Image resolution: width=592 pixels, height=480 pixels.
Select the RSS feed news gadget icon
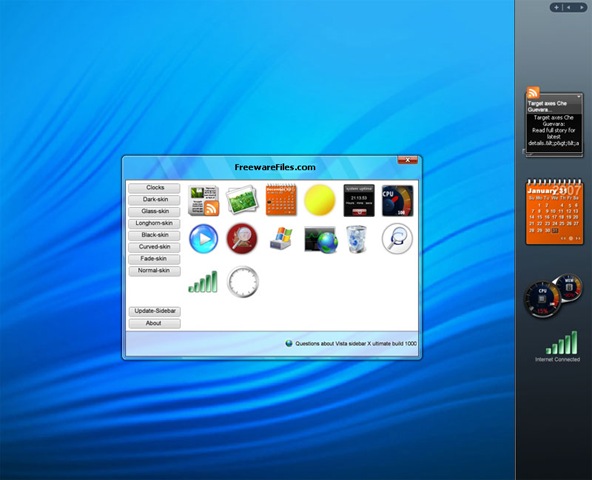coord(204,201)
